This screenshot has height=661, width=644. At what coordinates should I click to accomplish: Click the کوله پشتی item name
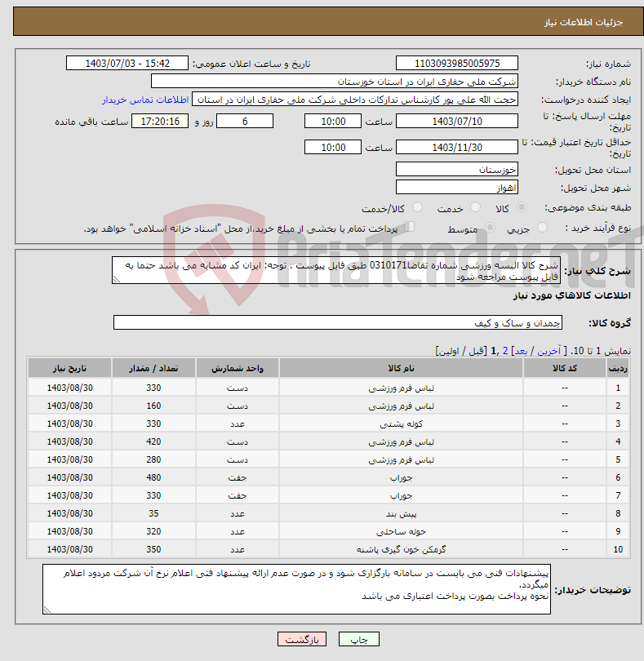coord(401,424)
